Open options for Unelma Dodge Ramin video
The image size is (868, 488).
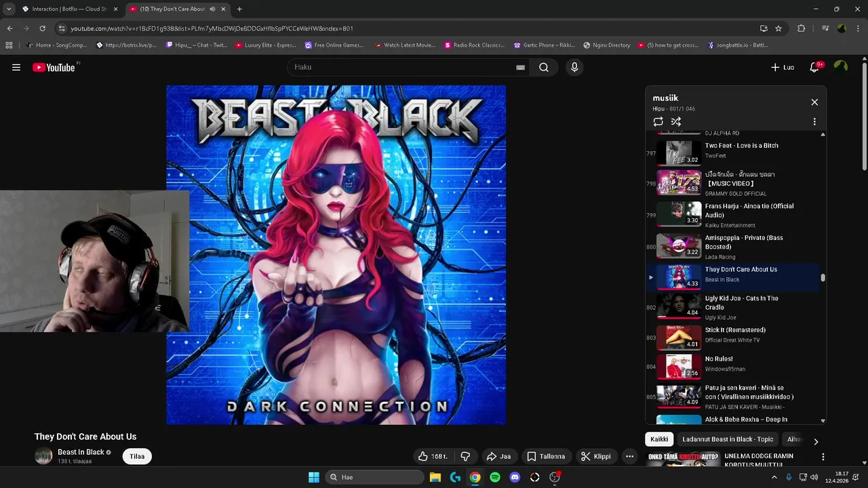coord(823,457)
